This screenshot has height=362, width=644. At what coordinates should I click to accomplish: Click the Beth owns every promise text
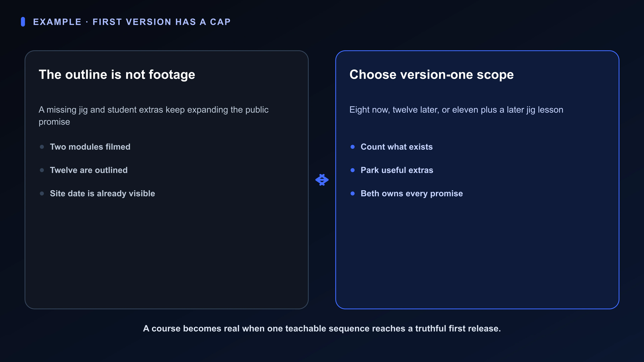click(x=412, y=194)
